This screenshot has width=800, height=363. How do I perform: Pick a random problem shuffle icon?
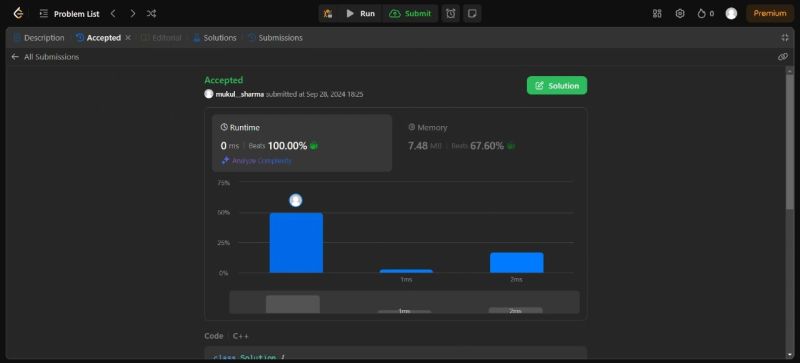(x=152, y=14)
